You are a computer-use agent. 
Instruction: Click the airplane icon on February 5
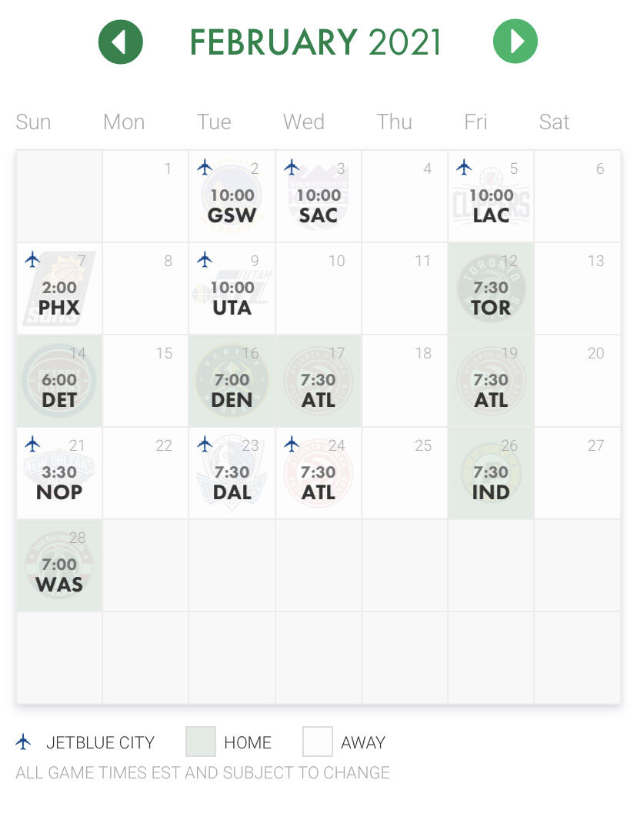pos(464,168)
